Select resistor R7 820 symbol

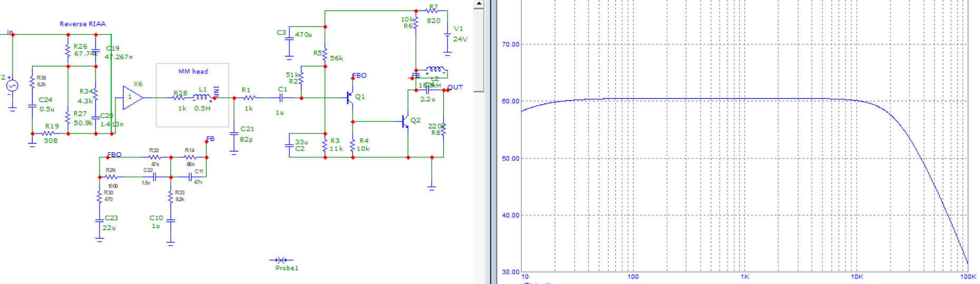click(x=431, y=11)
